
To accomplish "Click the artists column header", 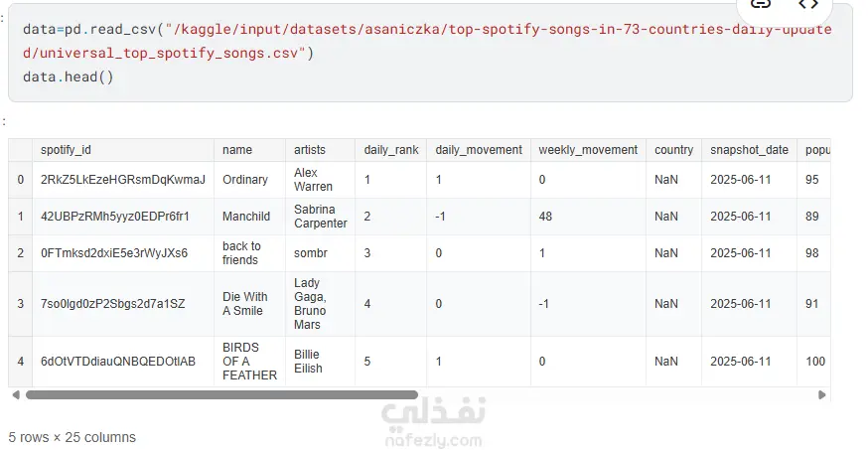I will [x=310, y=150].
